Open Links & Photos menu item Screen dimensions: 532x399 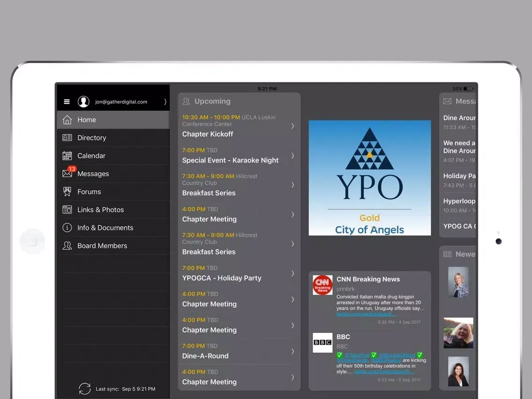click(x=113, y=210)
